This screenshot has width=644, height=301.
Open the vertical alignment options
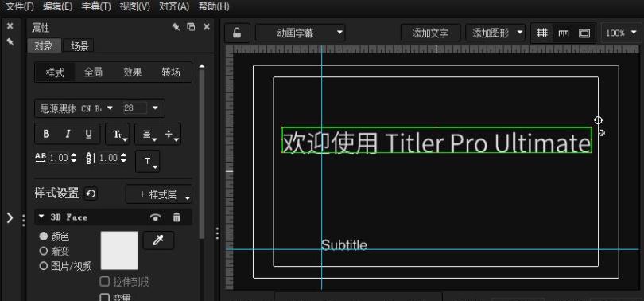pyautogui.click(x=170, y=134)
